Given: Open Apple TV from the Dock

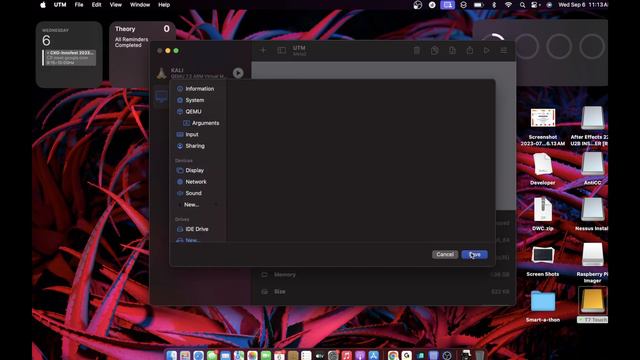Looking at the screenshot, I should (320, 355).
